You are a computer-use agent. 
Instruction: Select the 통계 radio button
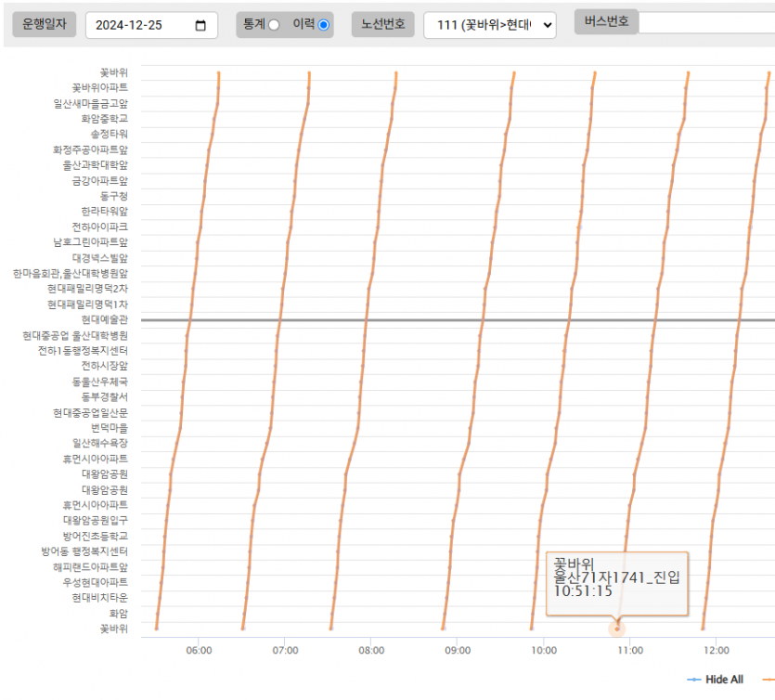click(274, 25)
